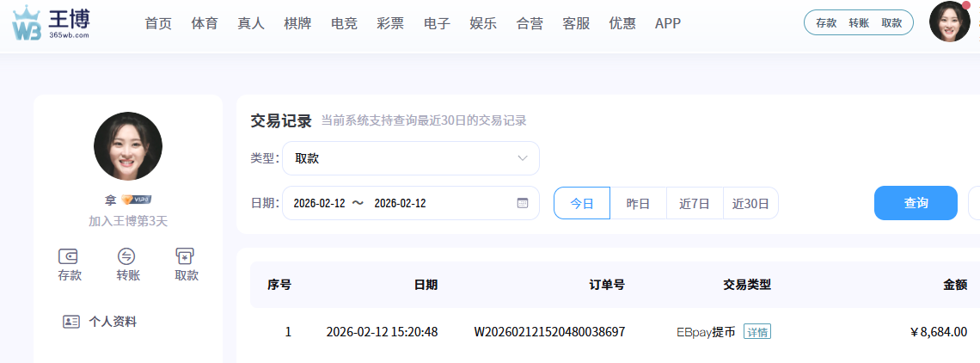Click the 个人资料 ID card icon
Viewport: 980px width, 363px height.
tap(71, 322)
